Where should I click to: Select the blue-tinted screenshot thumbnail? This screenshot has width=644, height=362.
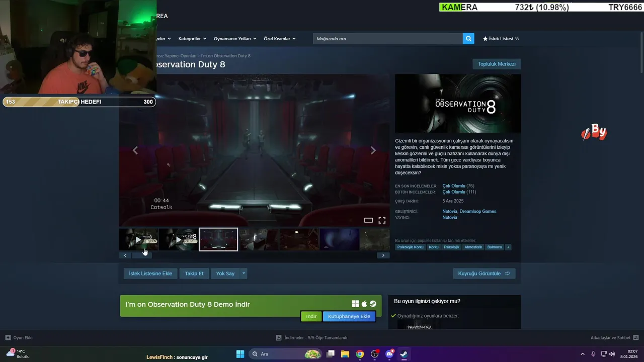click(340, 240)
